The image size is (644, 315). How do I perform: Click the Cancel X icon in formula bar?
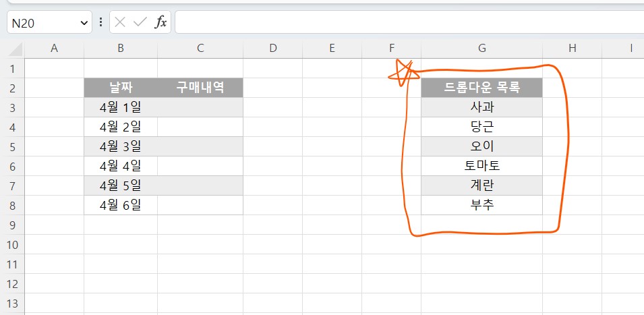[120, 22]
